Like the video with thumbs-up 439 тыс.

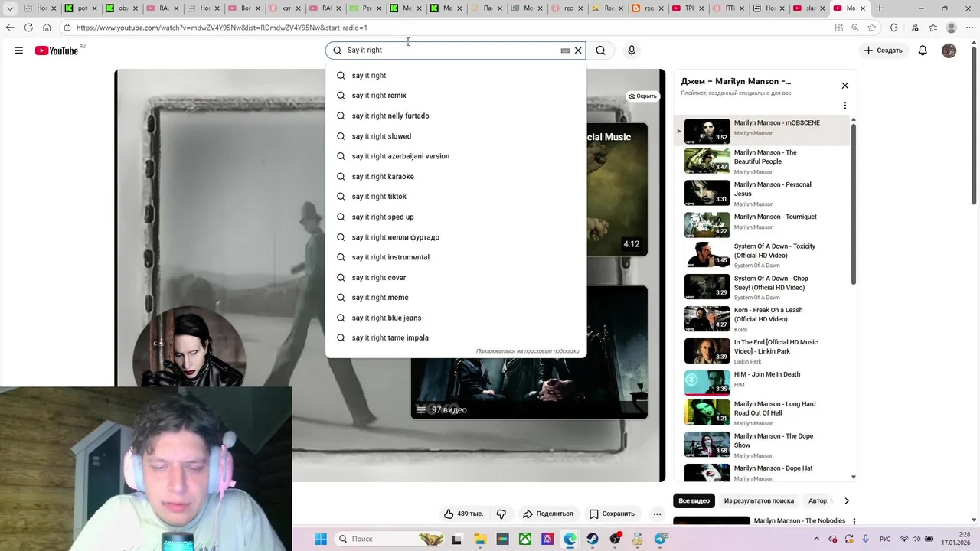tap(464, 514)
